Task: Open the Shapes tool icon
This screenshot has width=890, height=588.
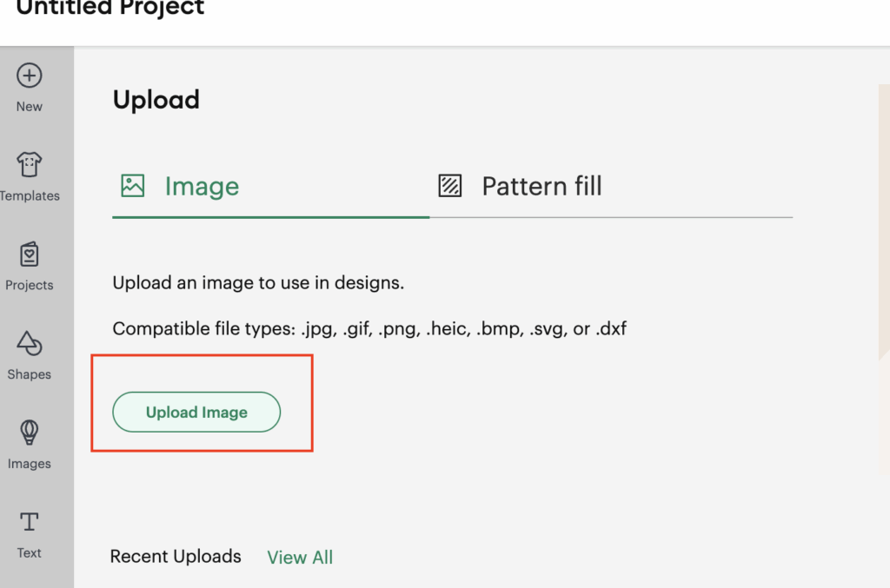Action: 30,343
